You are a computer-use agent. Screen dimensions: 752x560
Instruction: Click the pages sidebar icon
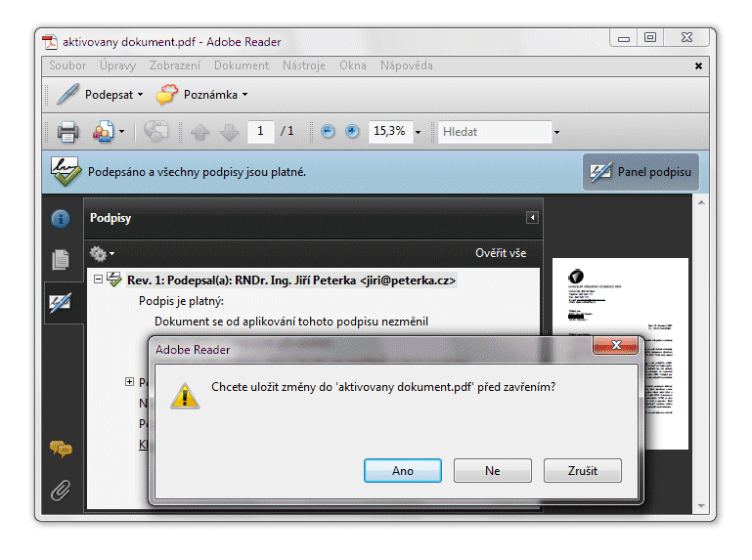[61, 259]
